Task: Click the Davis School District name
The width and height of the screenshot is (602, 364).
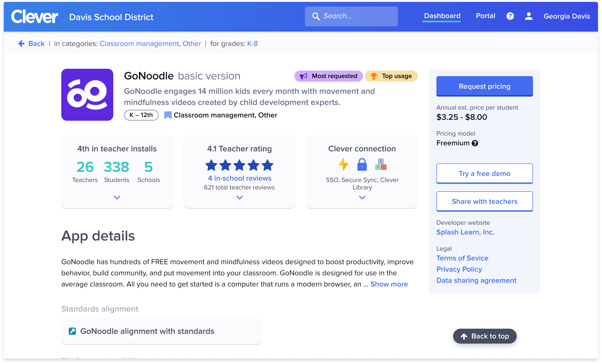Action: pyautogui.click(x=111, y=17)
